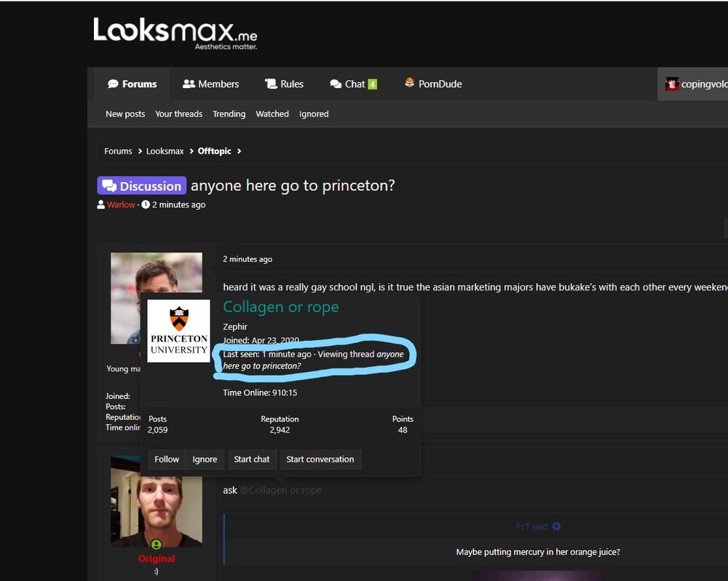This screenshot has height=581, width=728.
Task: Click the viewed thread link 'anyone here go to princeton?'
Action: [x=313, y=360]
